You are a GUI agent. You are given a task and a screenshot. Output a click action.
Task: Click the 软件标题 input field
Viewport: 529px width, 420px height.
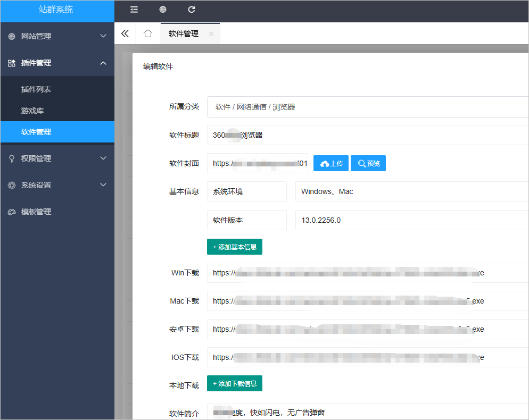[x=368, y=135]
